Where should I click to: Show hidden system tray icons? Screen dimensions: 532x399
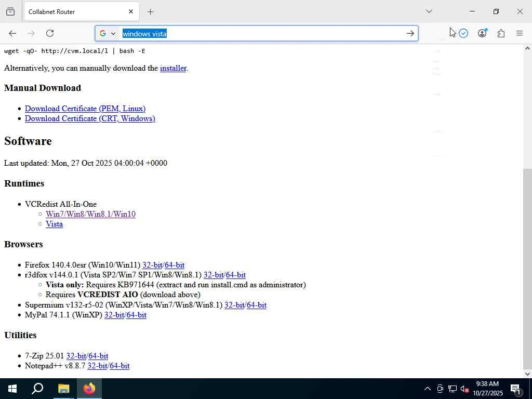tap(428, 389)
